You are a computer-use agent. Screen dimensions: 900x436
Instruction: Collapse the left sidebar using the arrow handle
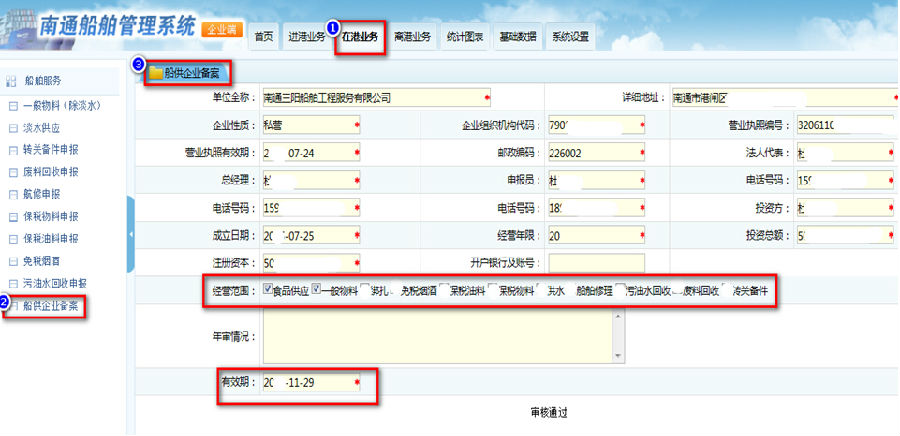tap(131, 233)
